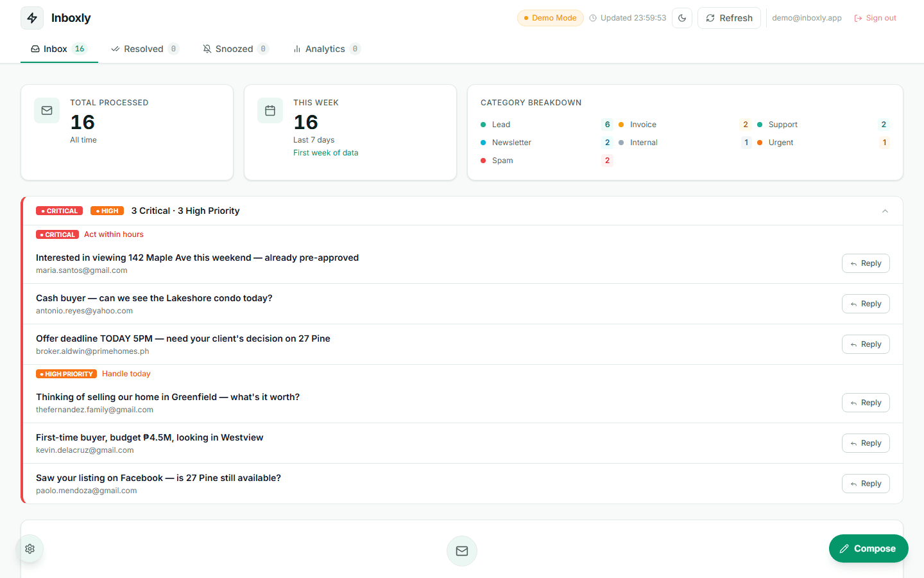Screen dimensions: 924x578
Task: Click the CRITICAL Act within hours label
Action: pos(90,234)
